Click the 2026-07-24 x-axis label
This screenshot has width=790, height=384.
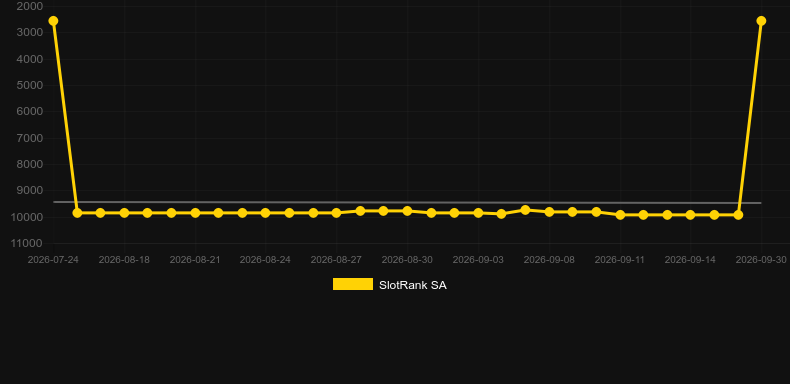coord(53,260)
